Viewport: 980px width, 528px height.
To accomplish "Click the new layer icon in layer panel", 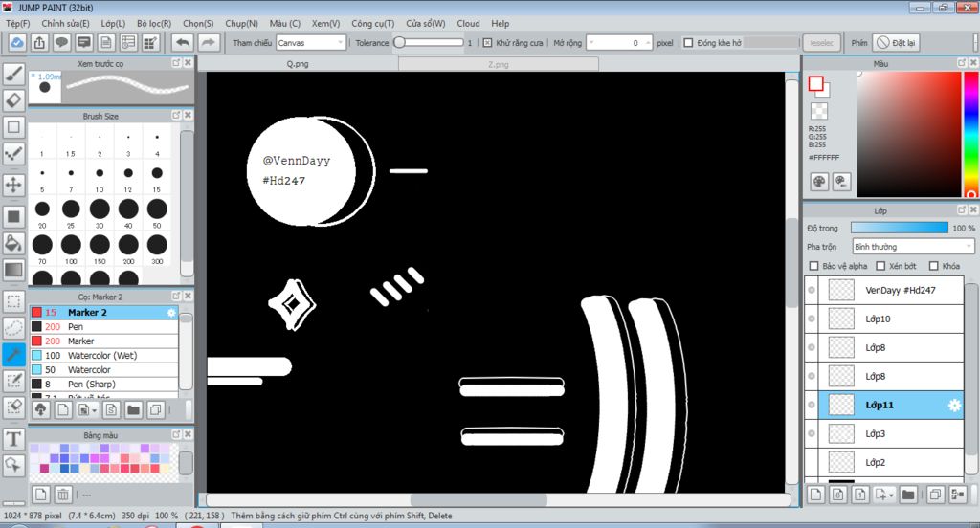I will (x=815, y=495).
